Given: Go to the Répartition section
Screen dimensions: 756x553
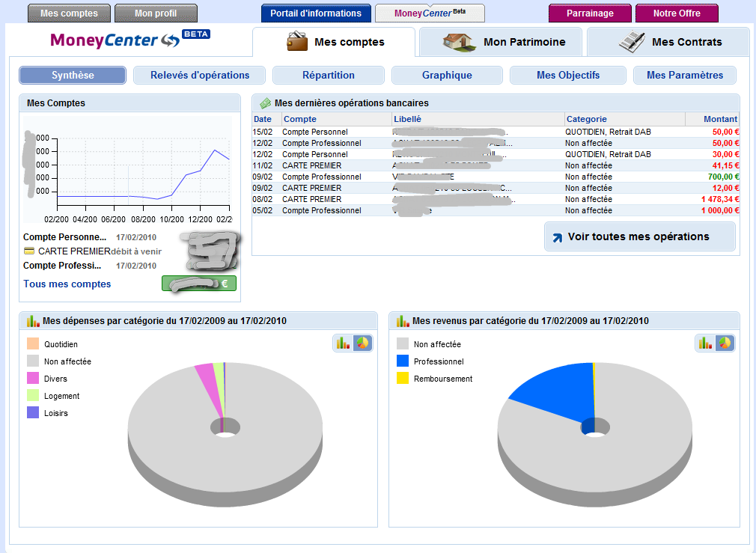Looking at the screenshot, I should (x=329, y=75).
